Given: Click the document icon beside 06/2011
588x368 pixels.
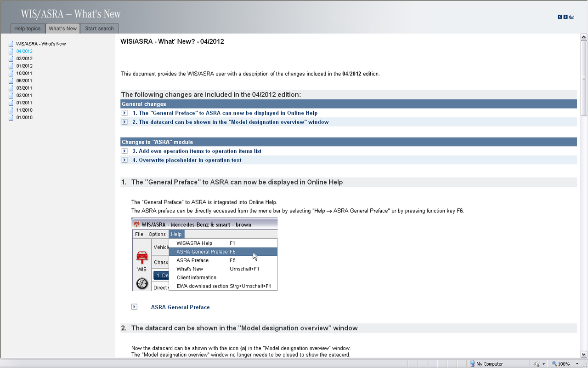Looking at the screenshot, I should pos(11,80).
